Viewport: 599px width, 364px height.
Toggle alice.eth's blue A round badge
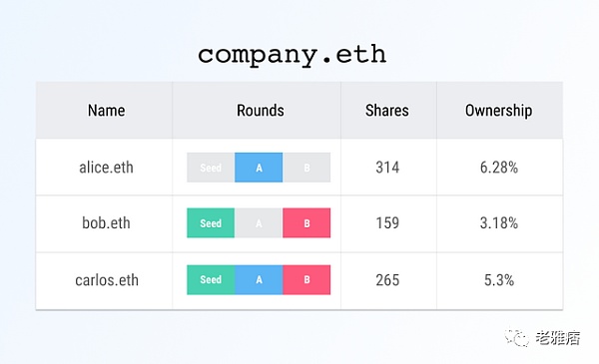259,168
